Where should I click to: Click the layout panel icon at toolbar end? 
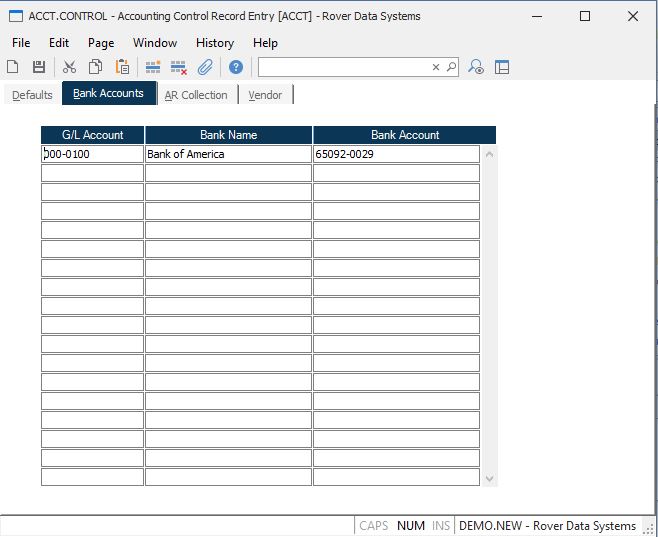coord(502,67)
